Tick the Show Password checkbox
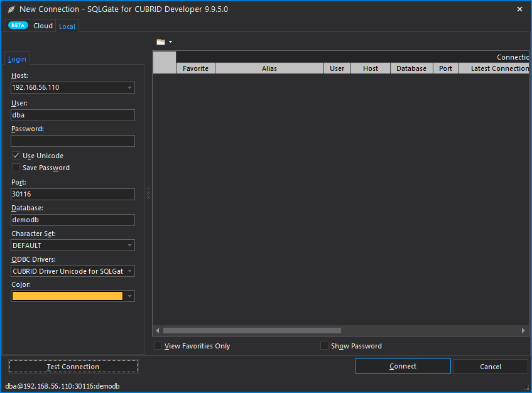This screenshot has width=532, height=393. [324, 346]
